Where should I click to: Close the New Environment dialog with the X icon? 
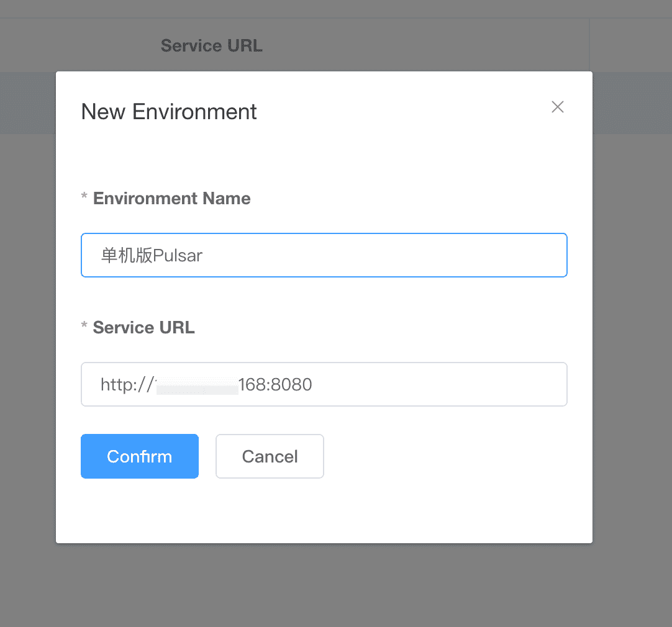point(558,107)
